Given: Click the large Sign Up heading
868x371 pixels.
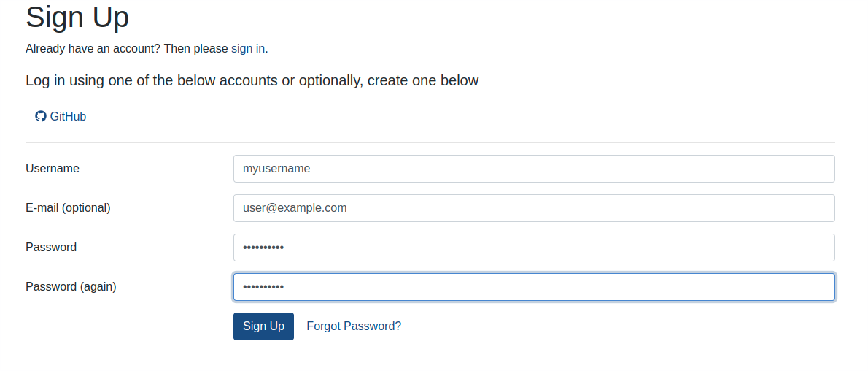Looking at the screenshot, I should point(77,17).
